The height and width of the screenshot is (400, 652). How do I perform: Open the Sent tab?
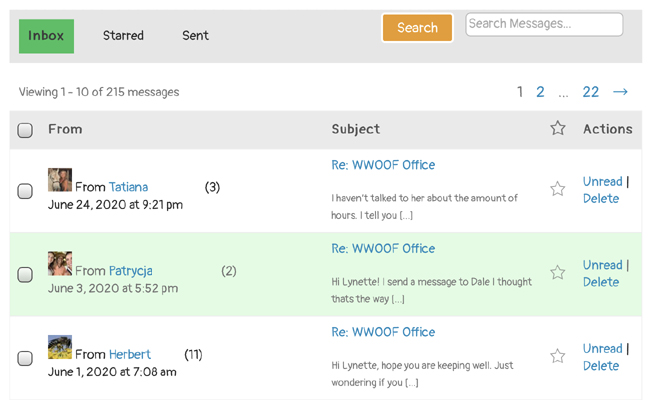(195, 36)
